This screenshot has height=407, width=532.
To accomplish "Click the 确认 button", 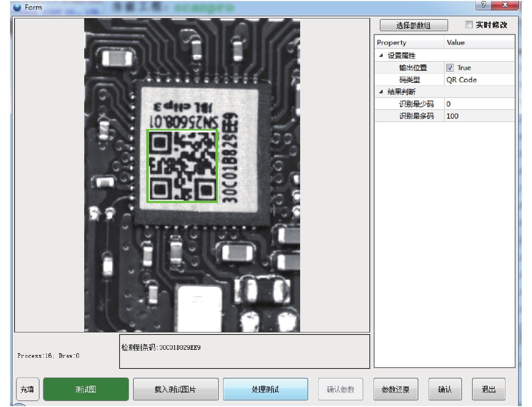I will (x=445, y=389).
